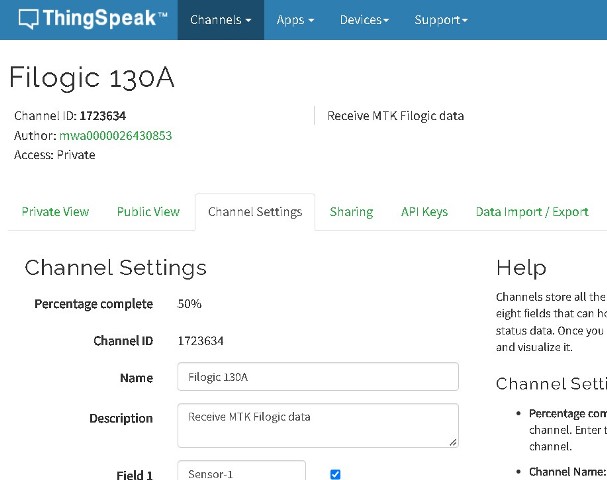Open the Data Import / Export tab
The height and width of the screenshot is (480, 607).
pyautogui.click(x=532, y=212)
